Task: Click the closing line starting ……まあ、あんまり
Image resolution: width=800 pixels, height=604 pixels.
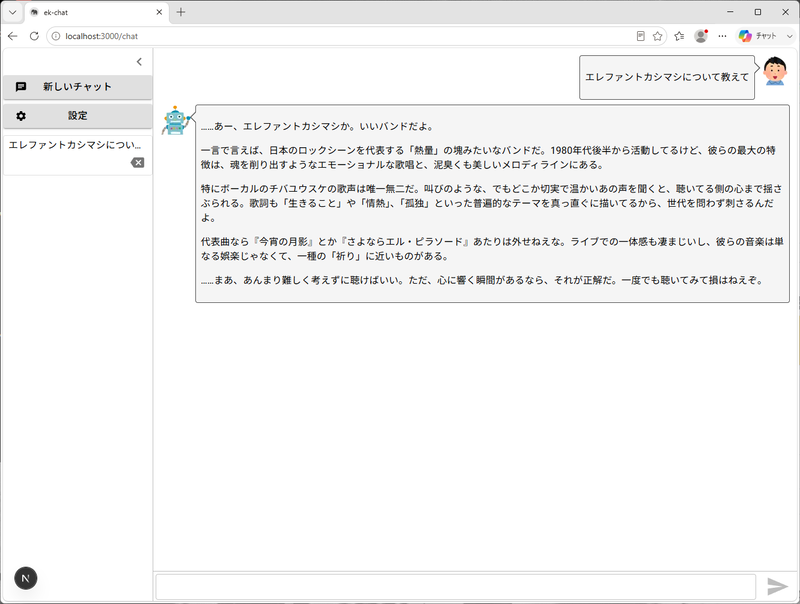Action: 481,280
